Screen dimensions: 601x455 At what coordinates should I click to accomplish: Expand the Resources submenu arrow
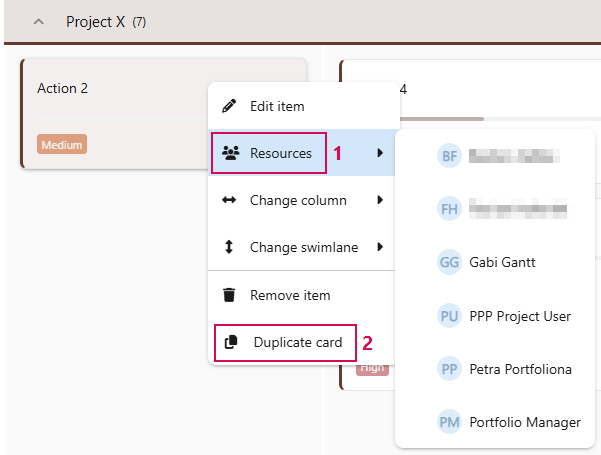click(x=380, y=153)
